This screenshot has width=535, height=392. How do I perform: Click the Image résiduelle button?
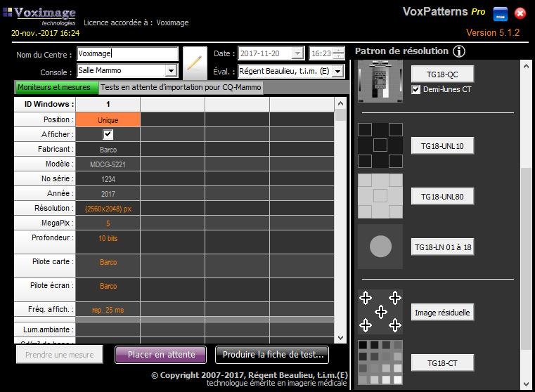[x=442, y=312]
